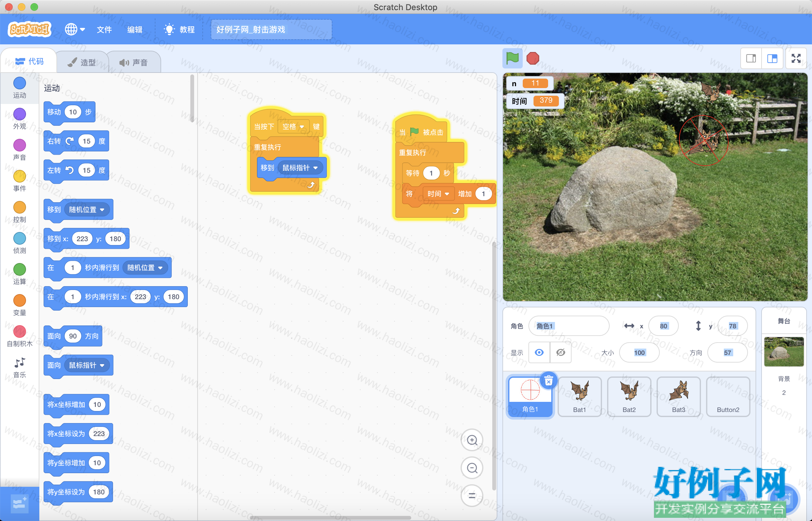Click the workspace horizontal scrollbar
This screenshot has width=812, height=521.
point(330,518)
